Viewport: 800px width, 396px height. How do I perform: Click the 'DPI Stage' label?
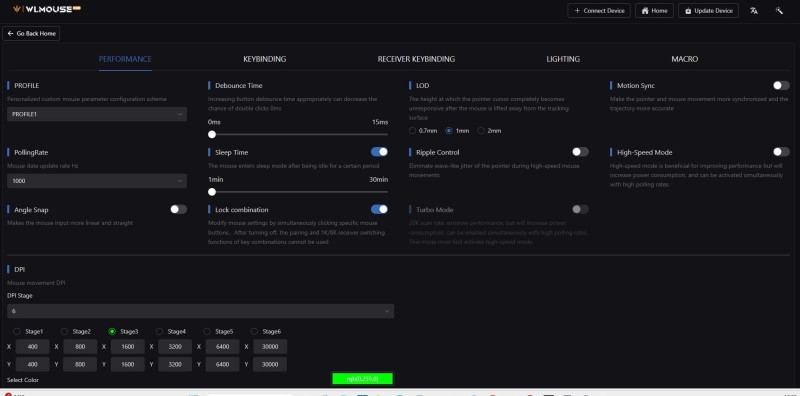click(20, 295)
